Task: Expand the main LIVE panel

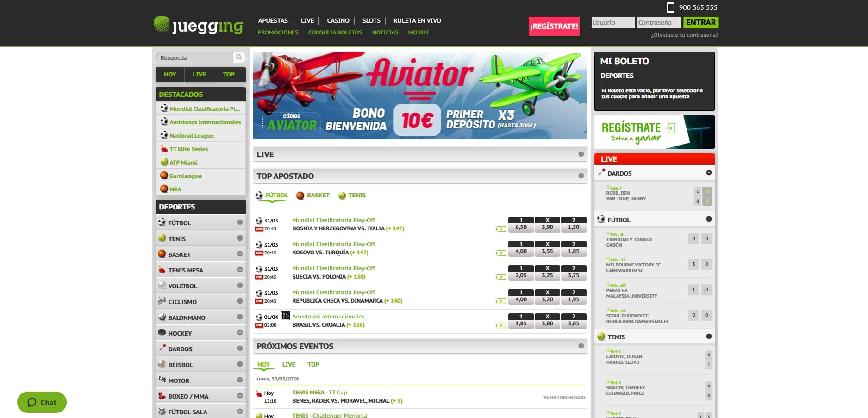Action: pos(581,154)
